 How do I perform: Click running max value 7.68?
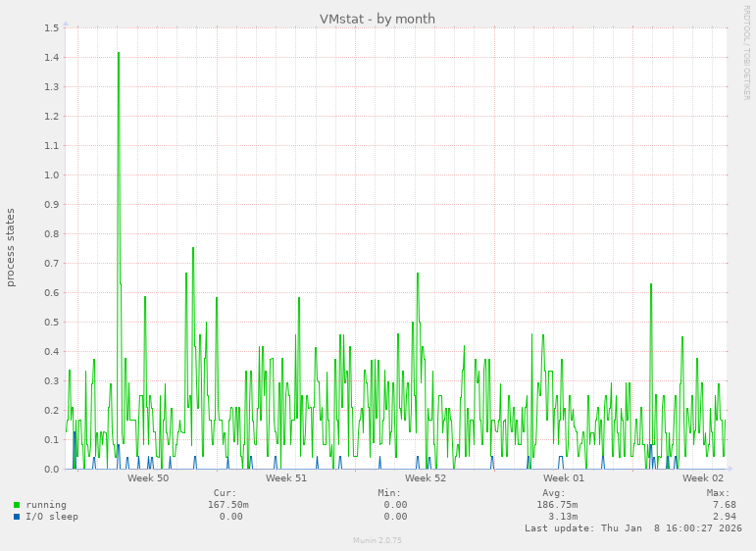[725, 505]
